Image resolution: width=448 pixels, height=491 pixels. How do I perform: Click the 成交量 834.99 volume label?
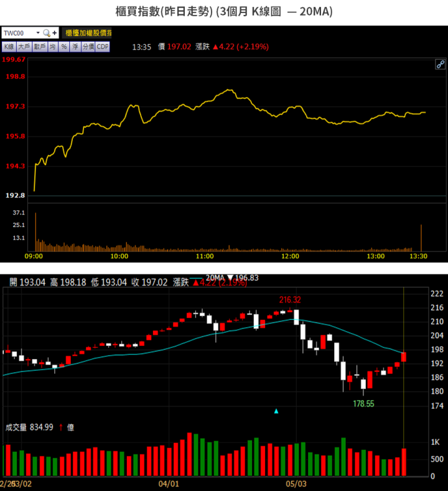coord(29,427)
